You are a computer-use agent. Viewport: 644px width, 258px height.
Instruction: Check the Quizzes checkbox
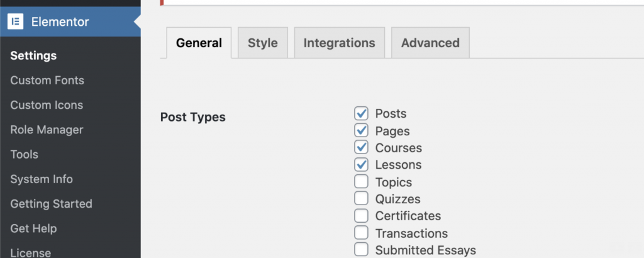(x=361, y=199)
